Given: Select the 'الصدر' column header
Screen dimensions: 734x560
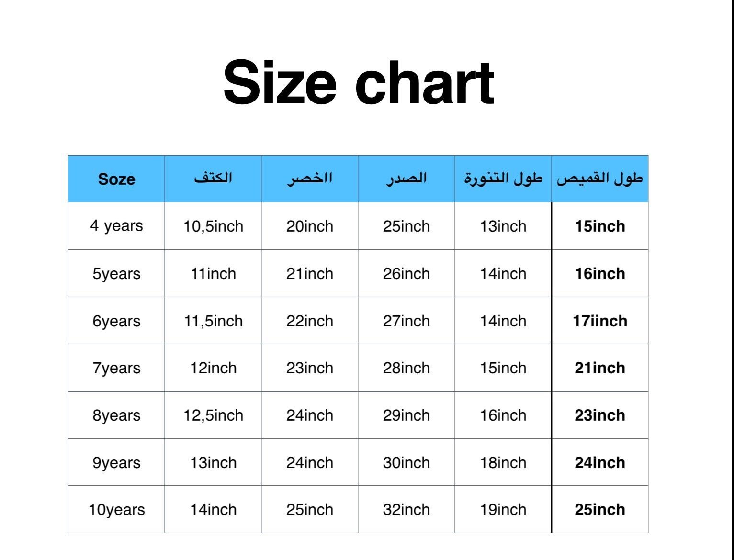Looking at the screenshot, I should 406,179.
